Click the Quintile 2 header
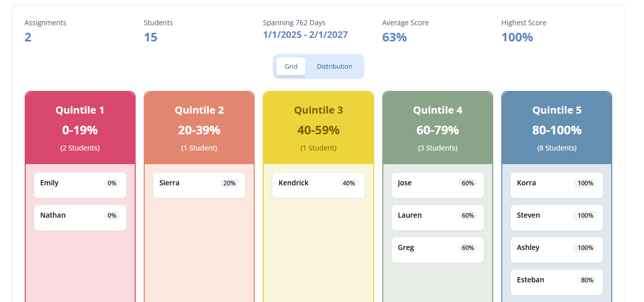This screenshot has height=302, width=644. (199, 128)
